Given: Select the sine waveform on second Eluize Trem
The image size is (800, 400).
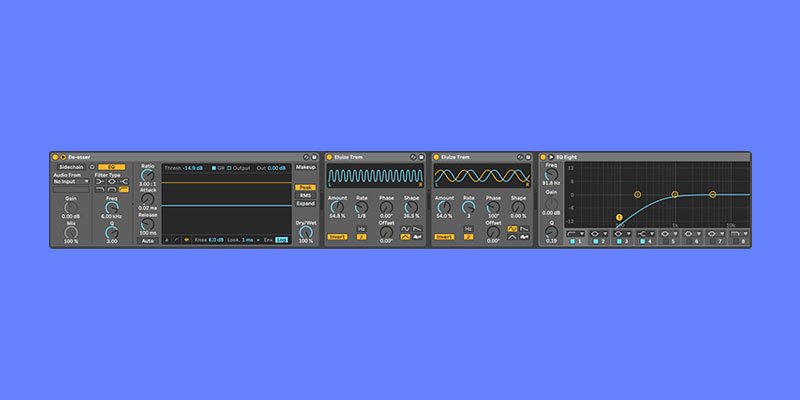Looking at the screenshot, I should (x=512, y=229).
